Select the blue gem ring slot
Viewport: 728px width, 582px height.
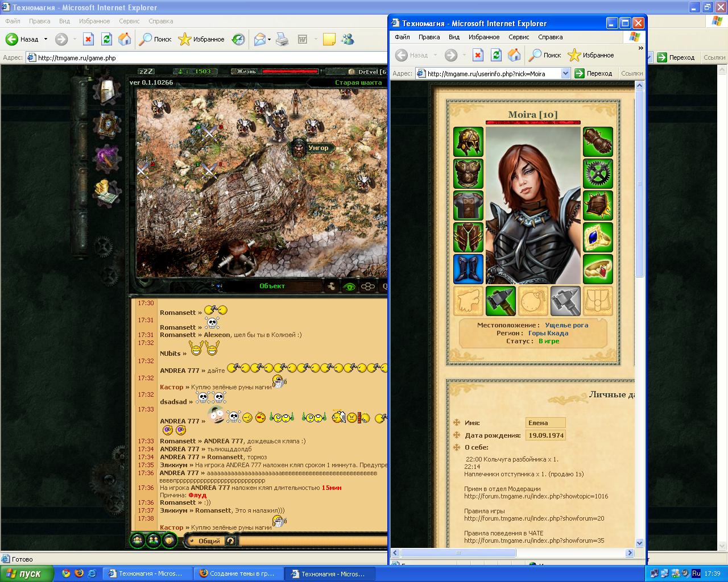pyautogui.click(x=598, y=237)
